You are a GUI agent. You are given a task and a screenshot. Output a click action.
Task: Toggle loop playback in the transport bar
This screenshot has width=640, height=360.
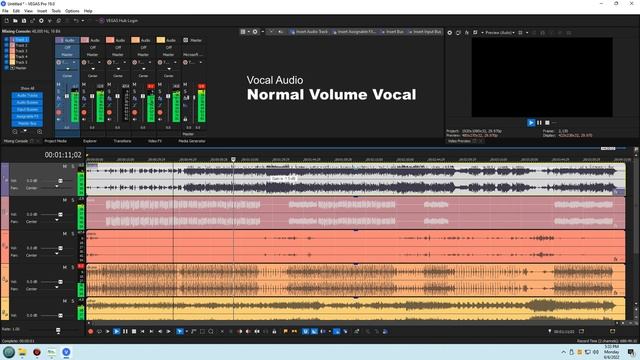coord(99,331)
